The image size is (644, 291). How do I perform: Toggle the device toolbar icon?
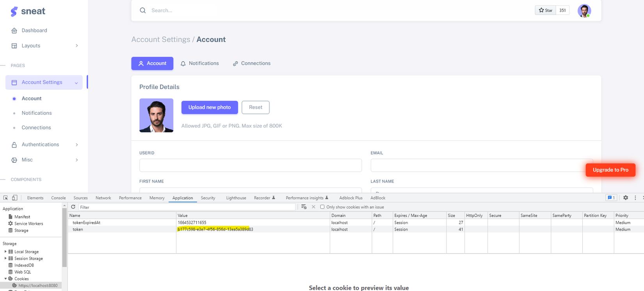pos(15,198)
